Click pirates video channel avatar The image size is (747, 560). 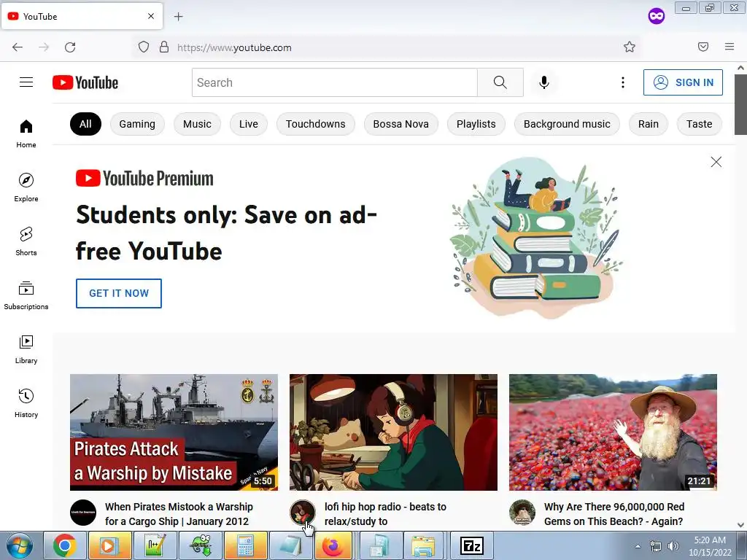click(83, 513)
